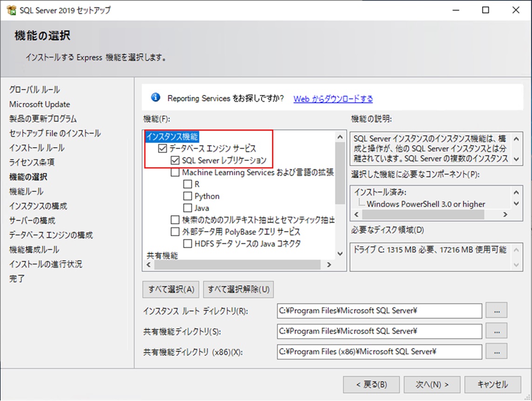Uncheck the データベース エンジン サービス checkbox
This screenshot has height=401, width=532.
163,149
